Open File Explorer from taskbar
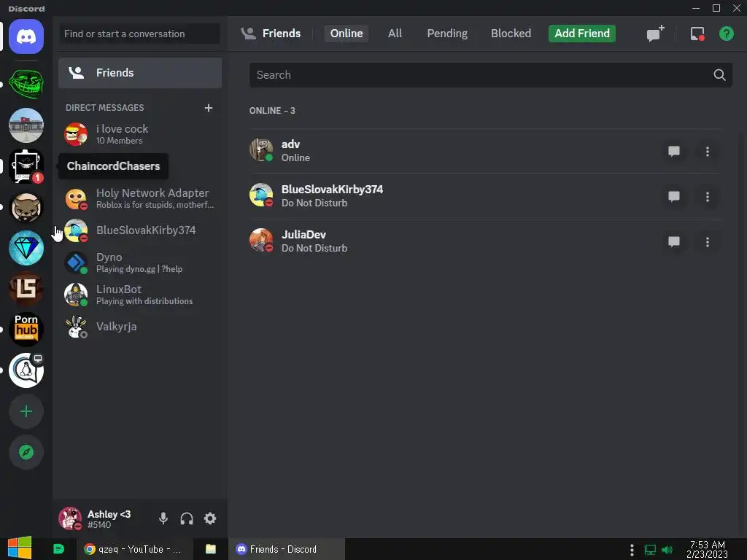 (211, 549)
